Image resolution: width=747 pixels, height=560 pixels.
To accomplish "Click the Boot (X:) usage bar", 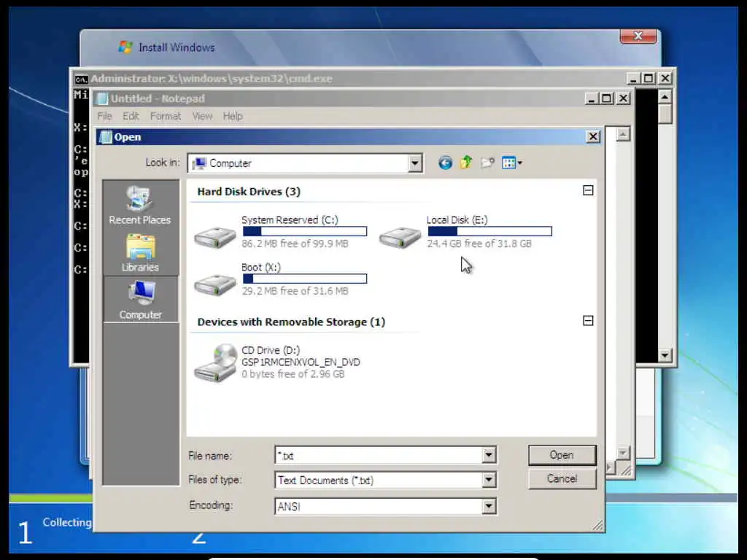I will coord(305,279).
